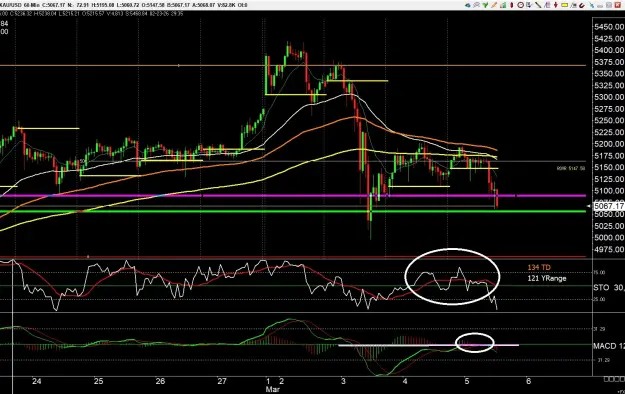
Task: Click the O:5147.58 open value
Action: (x=153, y=5)
